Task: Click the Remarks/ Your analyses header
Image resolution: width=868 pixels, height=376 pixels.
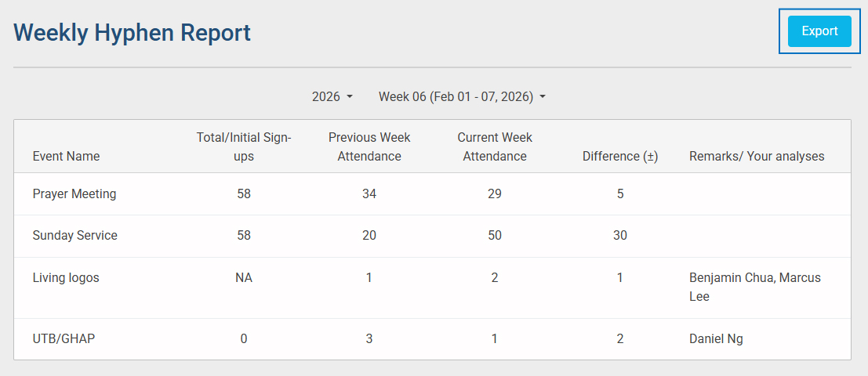Action: (x=757, y=156)
